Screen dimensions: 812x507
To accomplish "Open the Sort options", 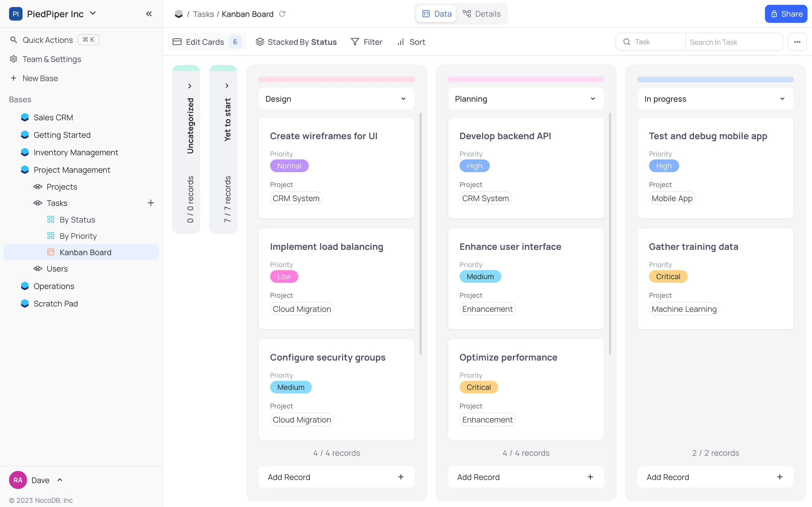I will click(411, 42).
